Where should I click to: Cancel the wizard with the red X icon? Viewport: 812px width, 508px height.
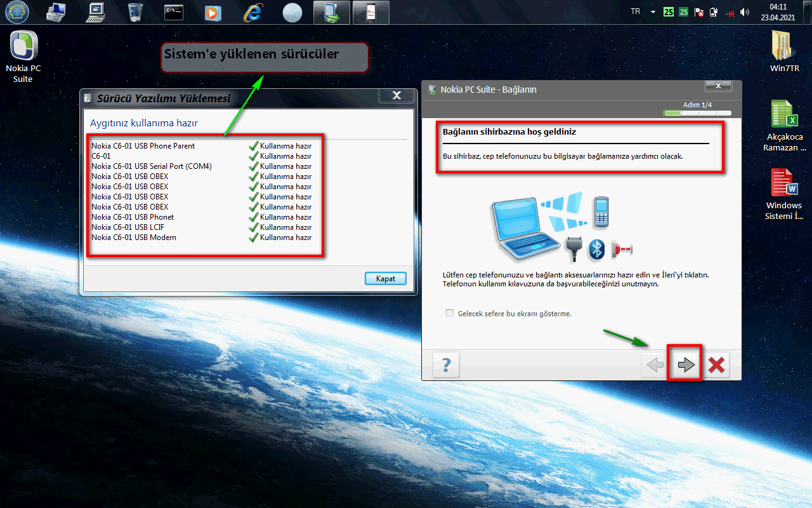(717, 364)
